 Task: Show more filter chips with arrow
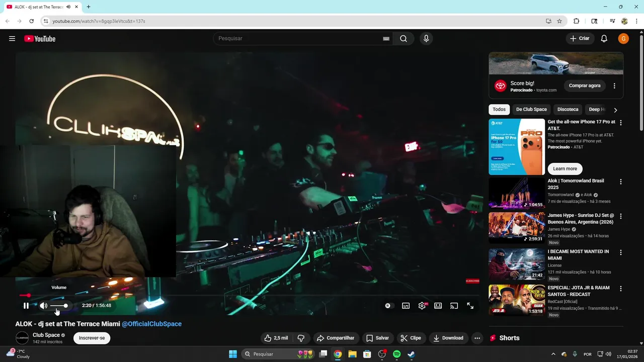[x=615, y=110]
